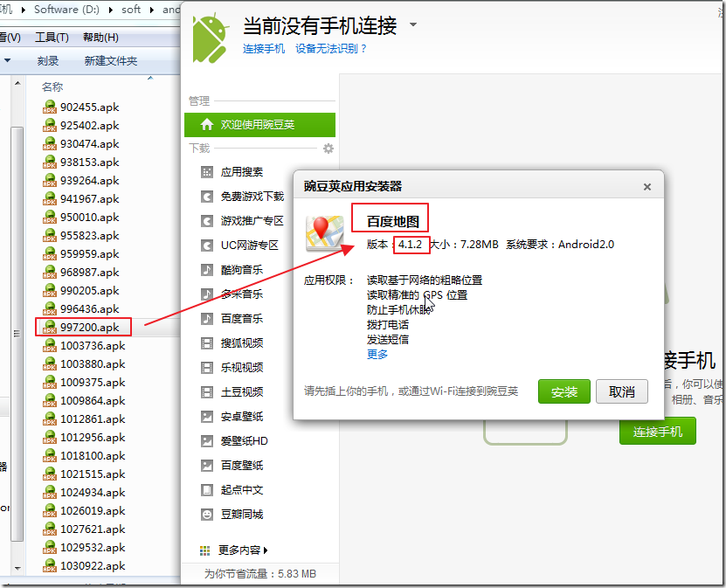Click the home icon in welcome tab
Image resolution: width=726 pixels, height=588 pixels.
207,125
